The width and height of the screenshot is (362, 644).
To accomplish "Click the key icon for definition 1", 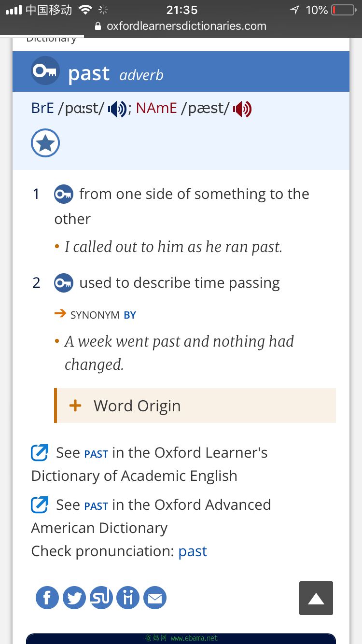I will click(x=63, y=194).
